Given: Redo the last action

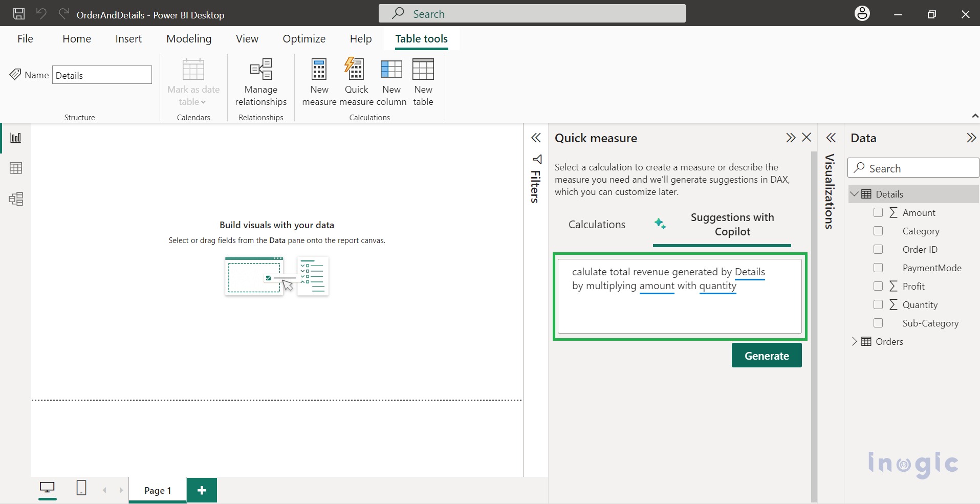Looking at the screenshot, I should pos(63,14).
